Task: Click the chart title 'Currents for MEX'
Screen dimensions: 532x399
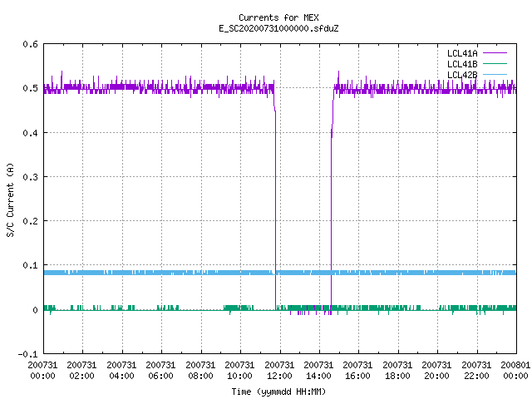Action: pyautogui.click(x=278, y=17)
